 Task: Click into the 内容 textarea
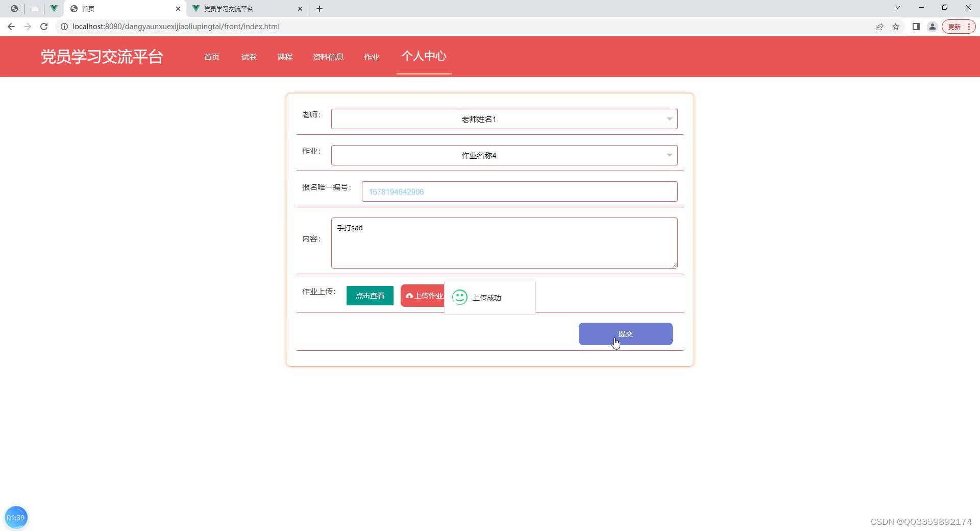(x=504, y=243)
